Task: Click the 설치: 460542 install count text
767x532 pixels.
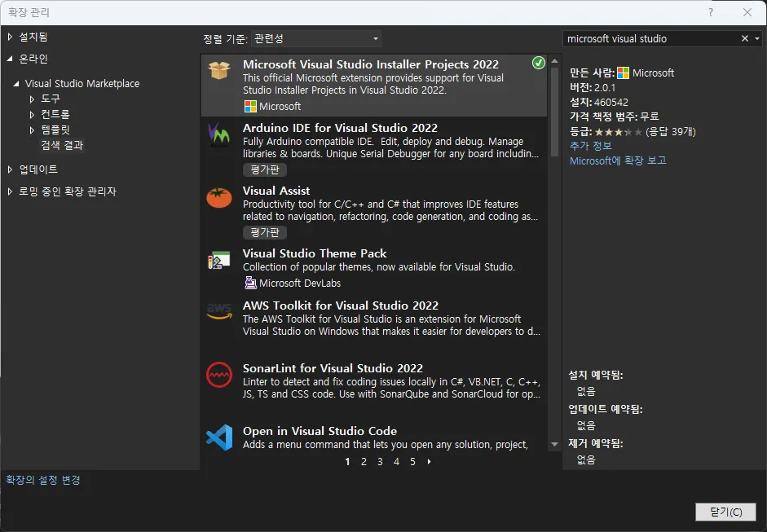Action: point(599,102)
